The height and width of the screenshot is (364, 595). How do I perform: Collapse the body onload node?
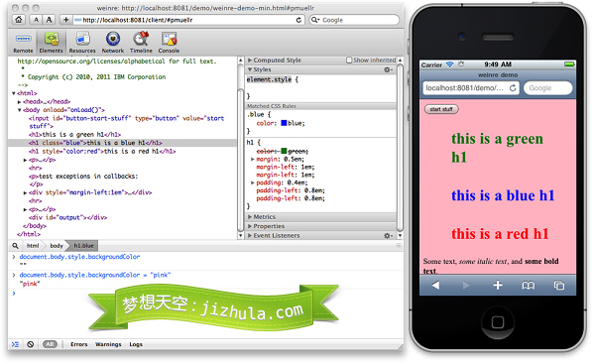point(20,110)
